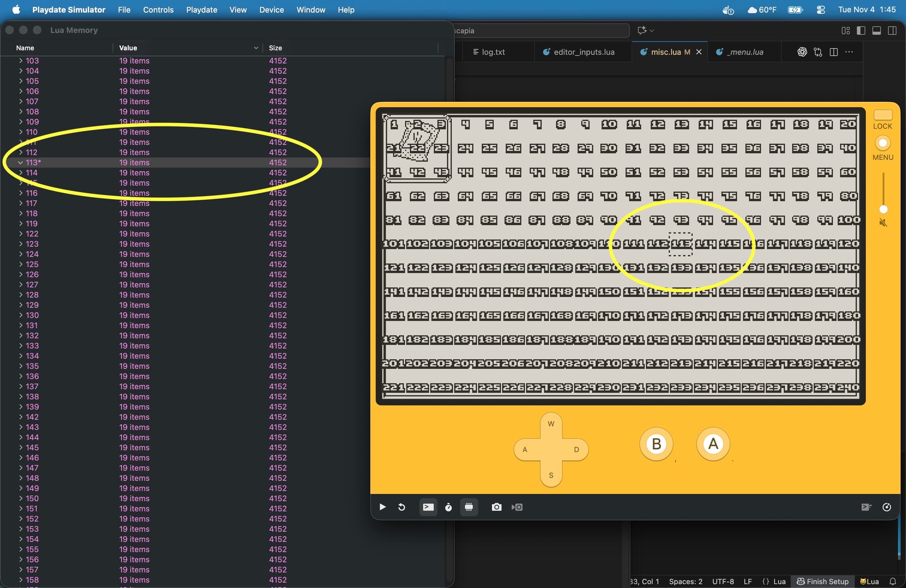Open the ChatGPT icon in editor toolbar
Viewport: 906px width, 588px height.
coord(802,52)
